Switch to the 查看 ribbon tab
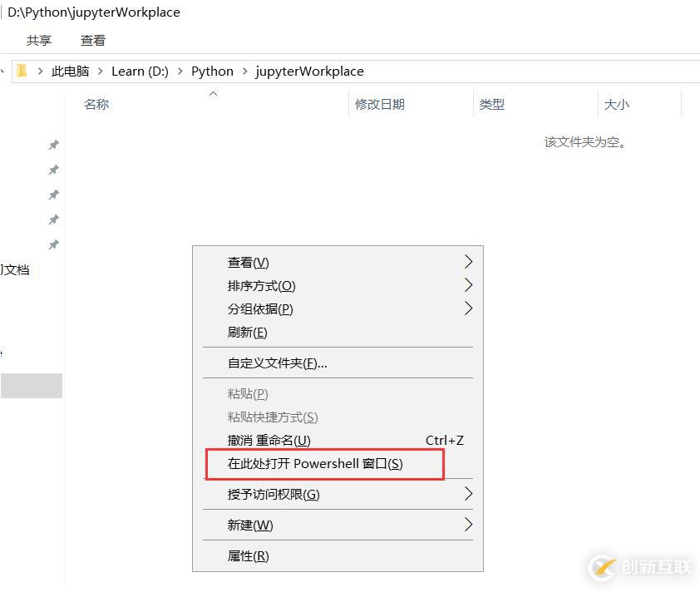700x592 pixels. coord(92,40)
